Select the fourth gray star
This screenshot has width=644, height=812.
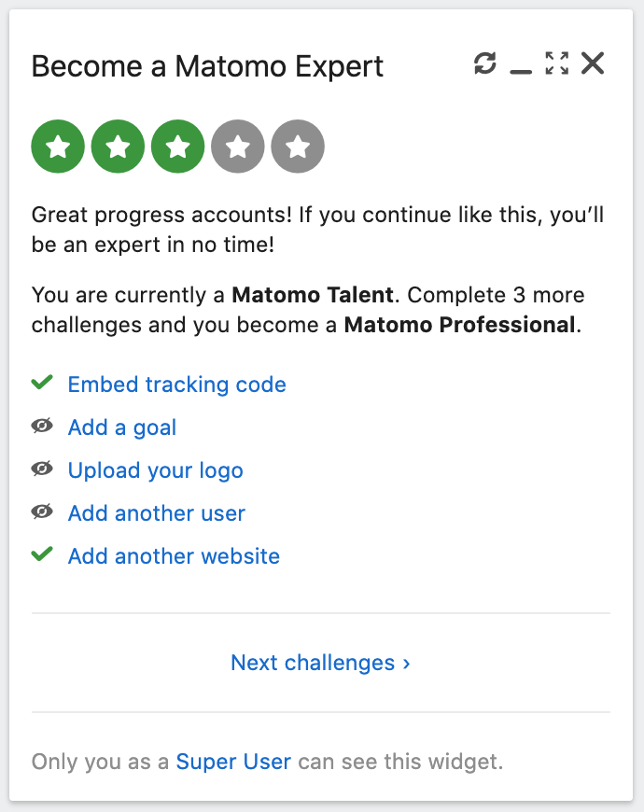237,146
